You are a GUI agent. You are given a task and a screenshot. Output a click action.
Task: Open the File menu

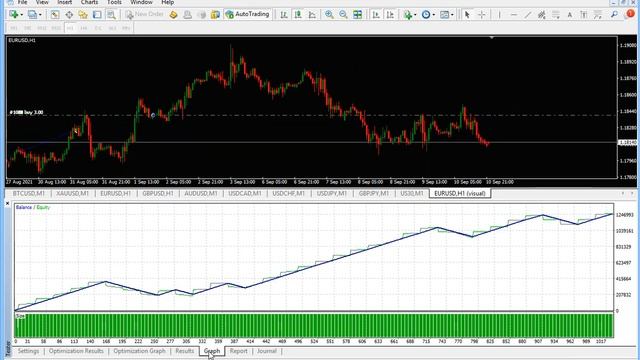(x=22, y=2)
